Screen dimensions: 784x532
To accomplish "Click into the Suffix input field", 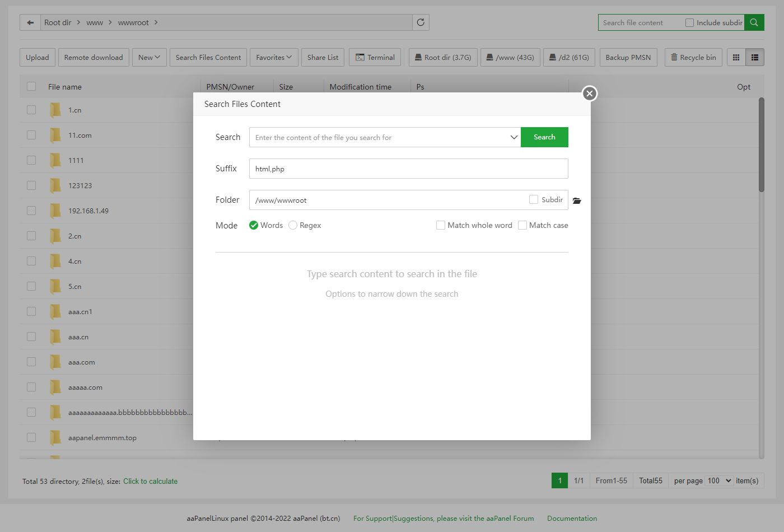I will tap(408, 169).
